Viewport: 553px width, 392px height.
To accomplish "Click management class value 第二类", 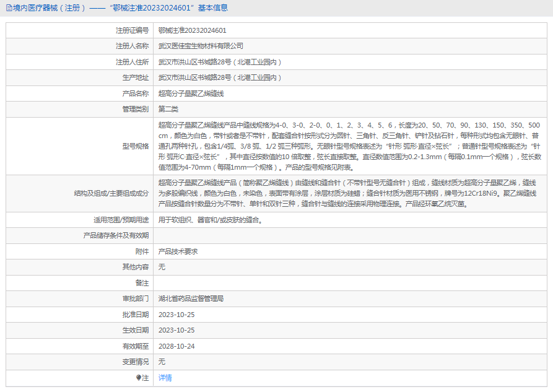I will [x=168, y=110].
